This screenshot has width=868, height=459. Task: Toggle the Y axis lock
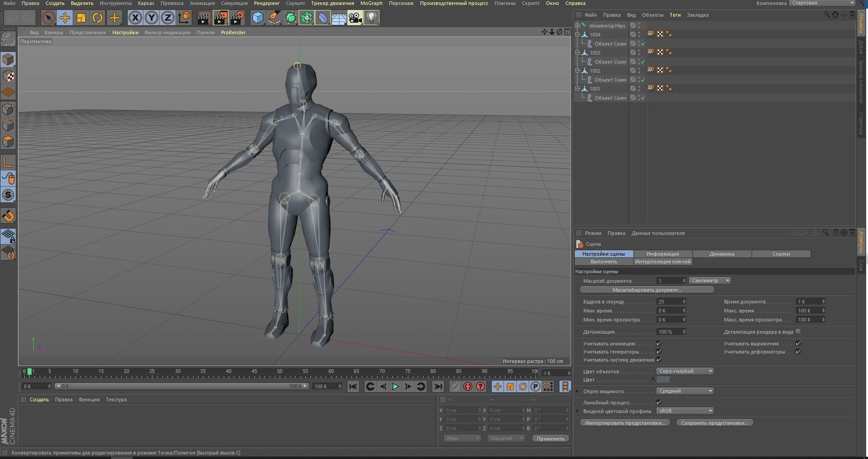coord(152,18)
